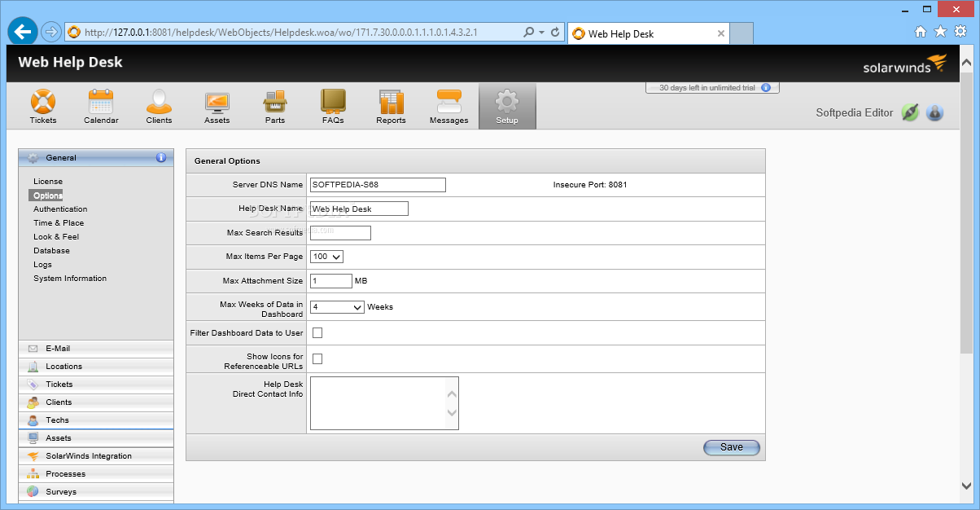The width and height of the screenshot is (980, 510).
Task: Open the License settings page
Action: coord(48,181)
